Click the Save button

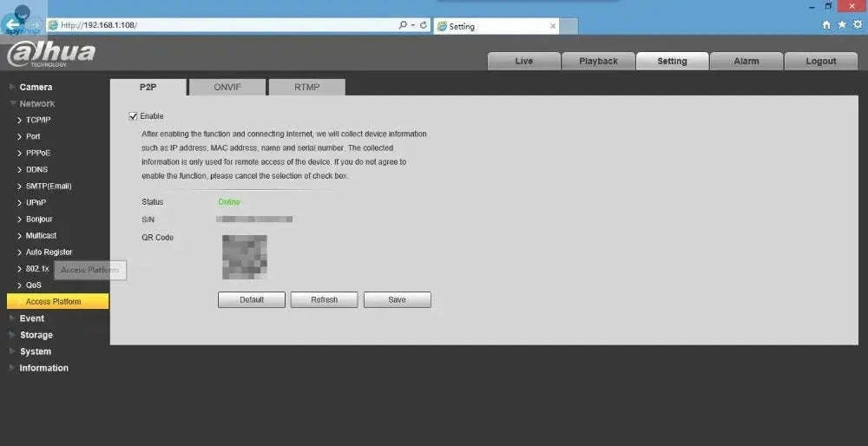tap(397, 299)
